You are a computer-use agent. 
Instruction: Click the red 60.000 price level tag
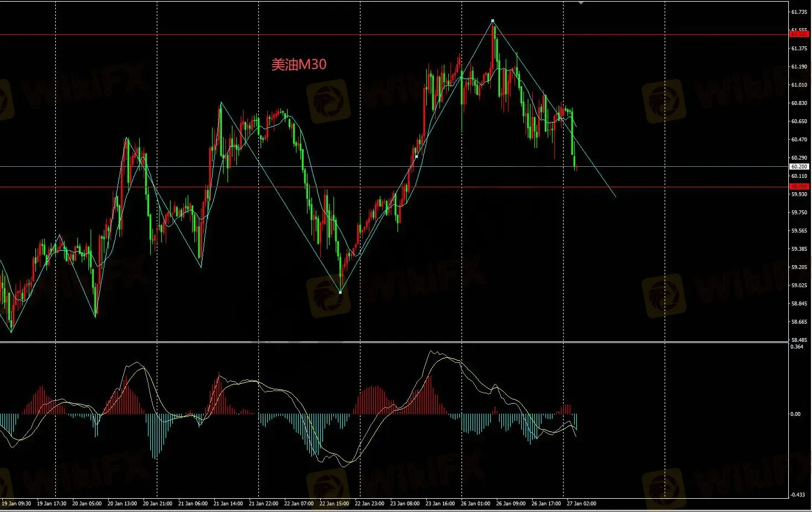pos(799,187)
